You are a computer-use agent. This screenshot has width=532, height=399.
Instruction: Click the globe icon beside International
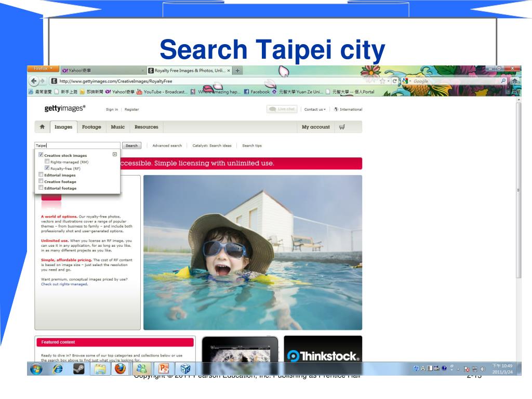click(336, 109)
